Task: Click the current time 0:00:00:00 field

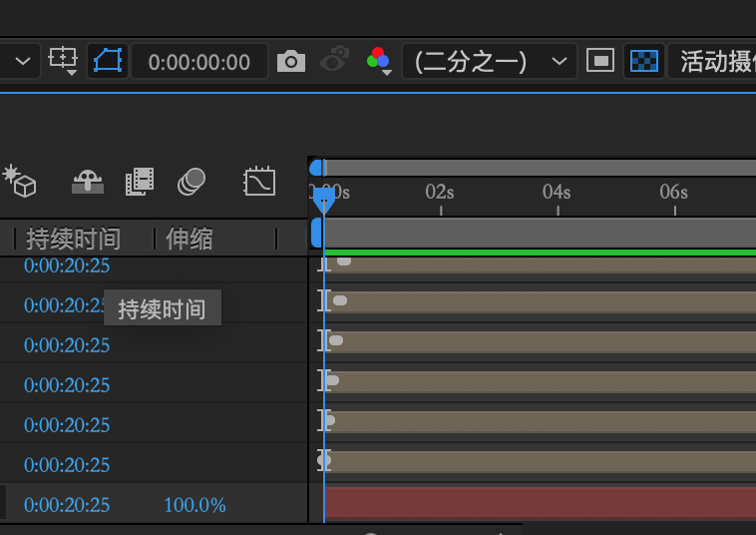Action: (199, 62)
